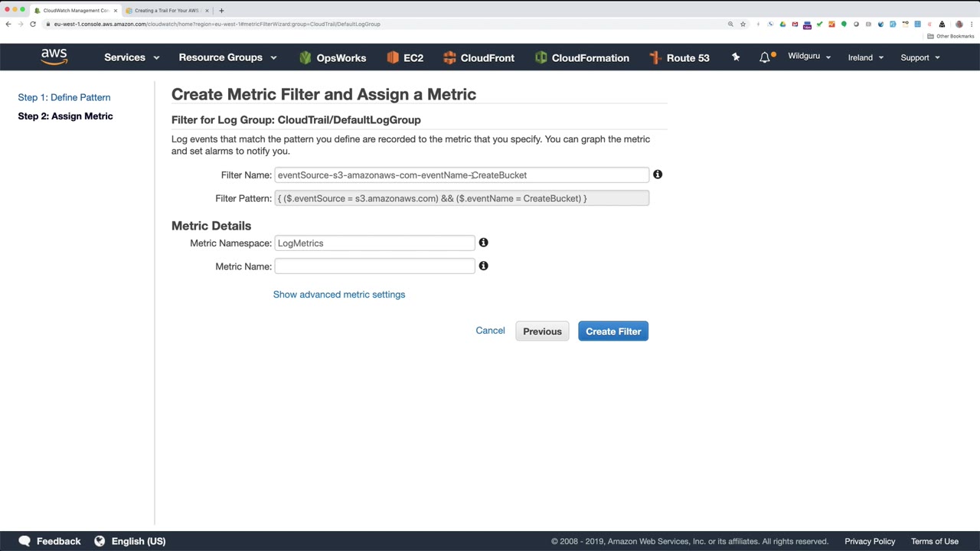Reload the page in the browser

[33, 24]
